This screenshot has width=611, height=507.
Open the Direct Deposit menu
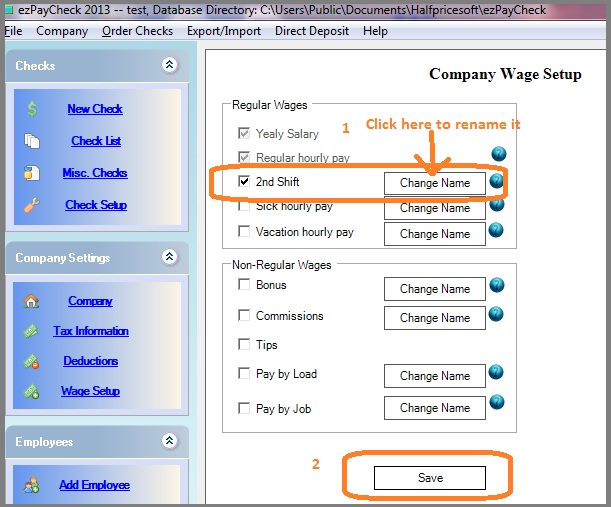[x=312, y=31]
